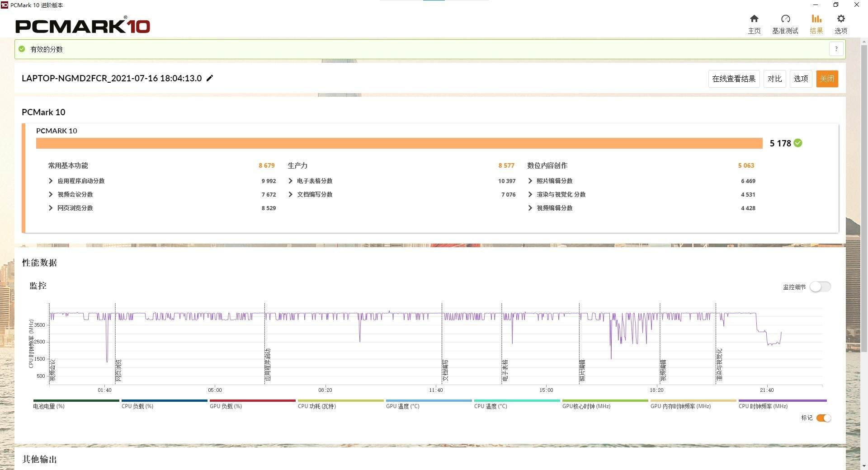Image resolution: width=868 pixels, height=470 pixels.
Task: Open the Home (主页) icon
Action: (754, 19)
